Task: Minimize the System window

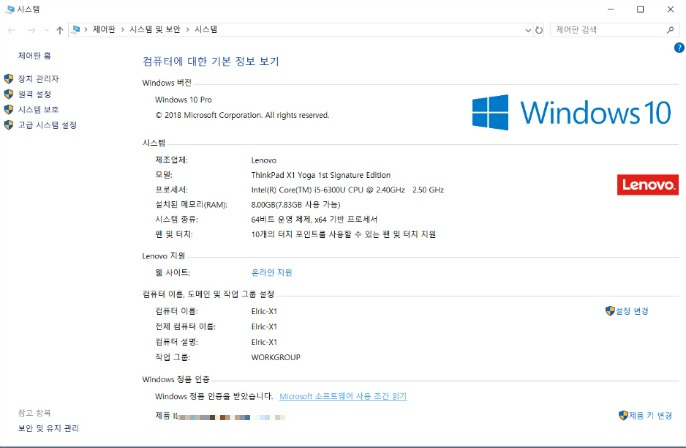Action: tap(611, 9)
